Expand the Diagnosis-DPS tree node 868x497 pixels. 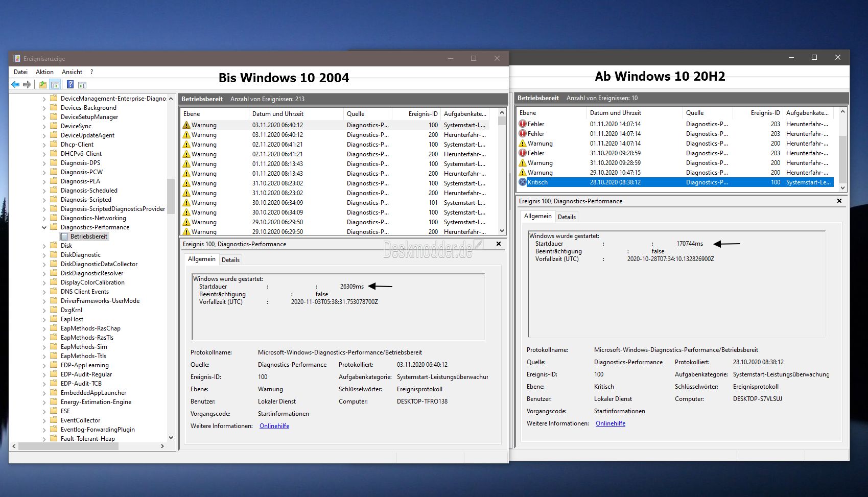(x=44, y=163)
